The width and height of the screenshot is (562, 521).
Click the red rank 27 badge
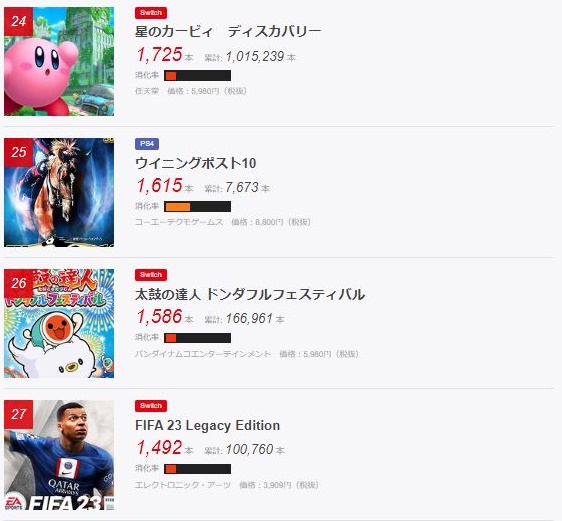pyautogui.click(x=19, y=415)
